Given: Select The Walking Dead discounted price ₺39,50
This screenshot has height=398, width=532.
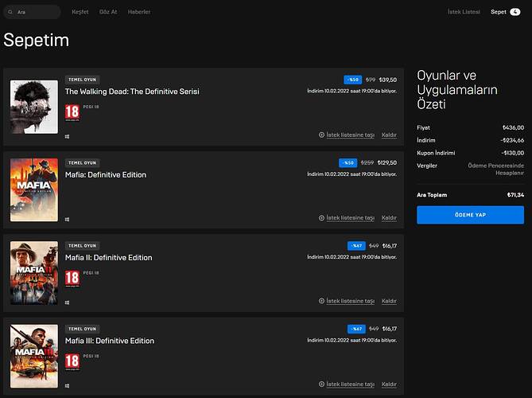Looking at the screenshot, I should [x=388, y=80].
